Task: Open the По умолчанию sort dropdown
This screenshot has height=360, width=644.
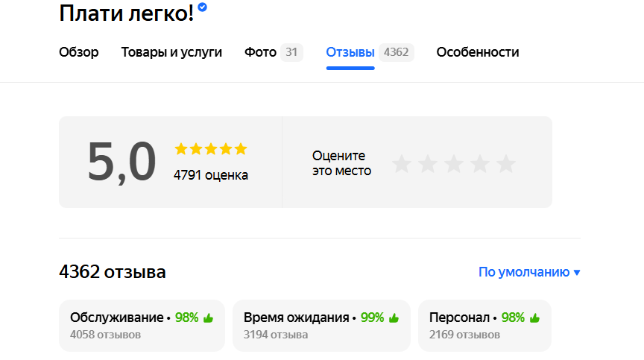Action: click(x=529, y=273)
